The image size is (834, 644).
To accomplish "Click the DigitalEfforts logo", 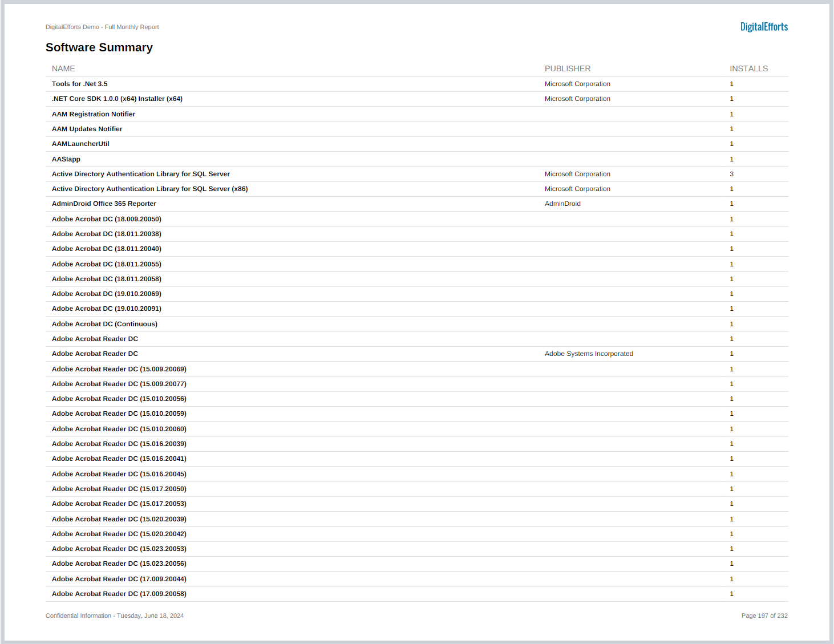I will coord(764,27).
